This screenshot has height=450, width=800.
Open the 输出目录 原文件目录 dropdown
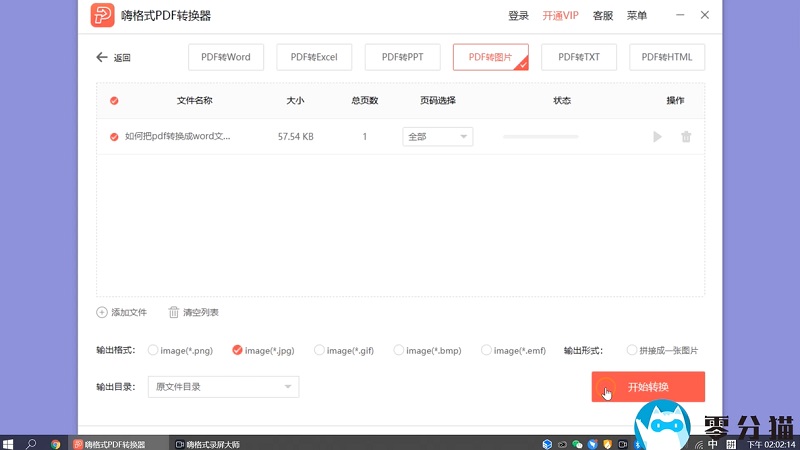coord(223,387)
